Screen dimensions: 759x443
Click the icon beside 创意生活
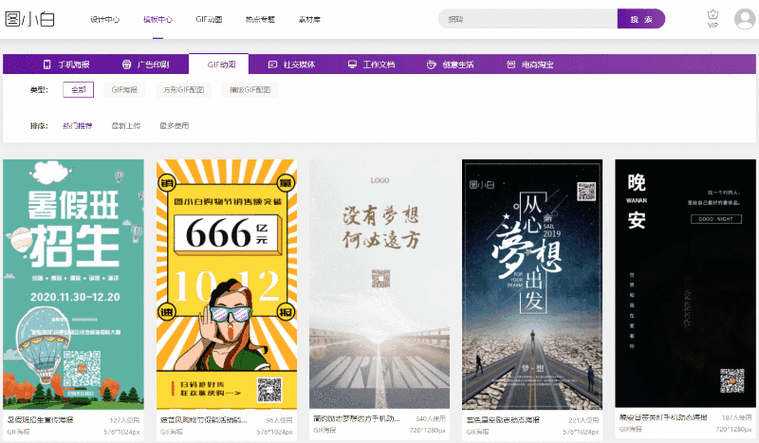[x=431, y=64]
